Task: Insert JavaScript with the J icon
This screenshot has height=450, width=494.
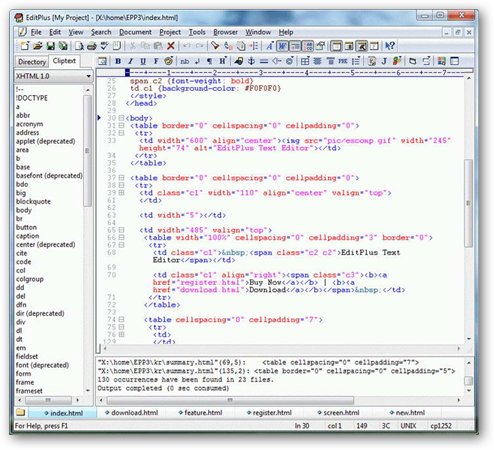Action: pos(384,61)
